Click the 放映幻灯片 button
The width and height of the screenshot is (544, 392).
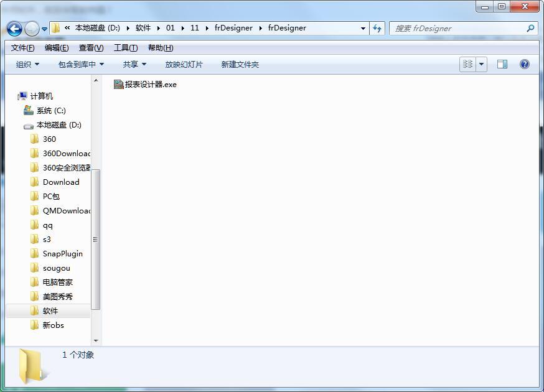(x=184, y=65)
